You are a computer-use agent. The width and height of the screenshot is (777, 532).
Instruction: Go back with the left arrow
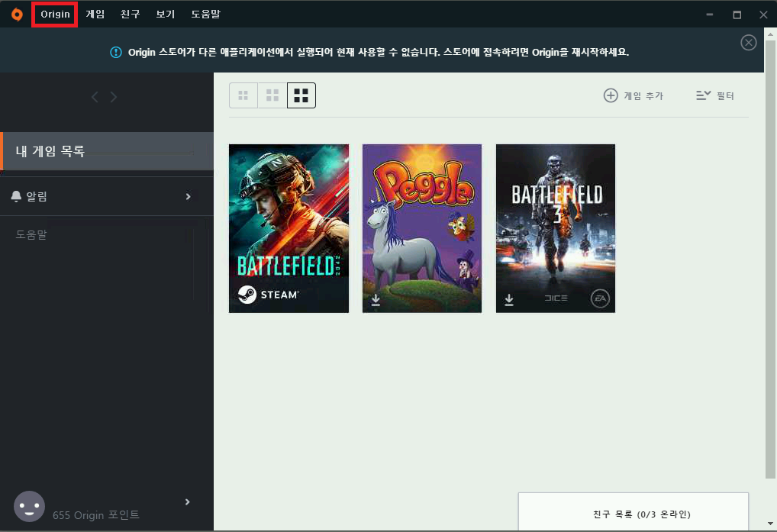[x=95, y=97]
